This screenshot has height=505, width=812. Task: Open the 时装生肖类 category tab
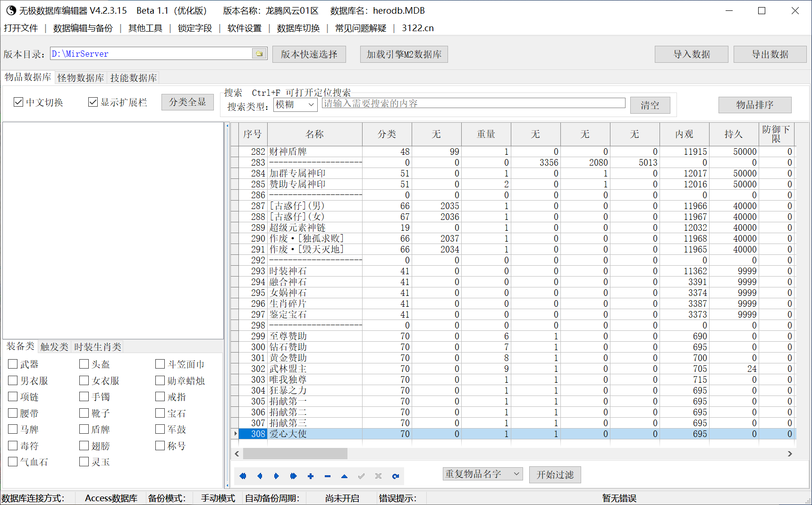(x=98, y=347)
